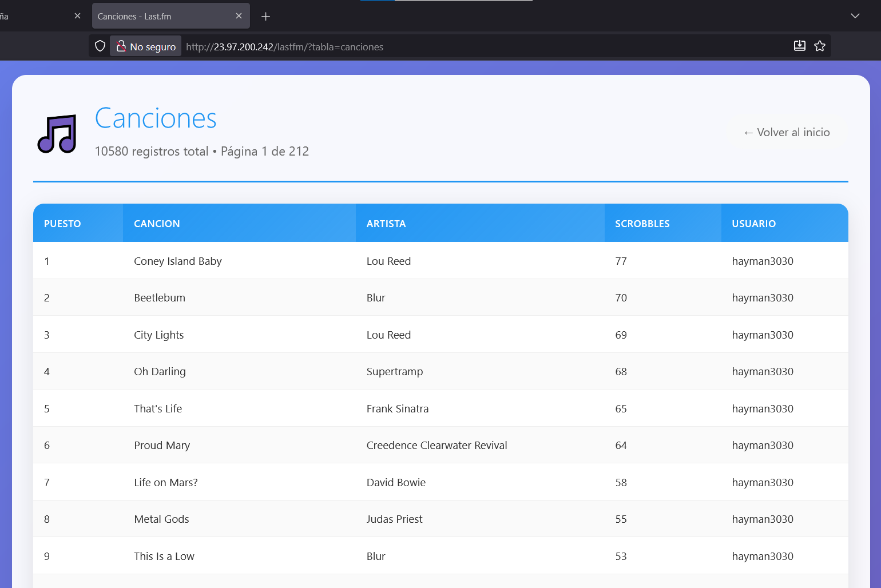Click the scrobbles value 70
This screenshot has width=881, height=588.
(621, 298)
